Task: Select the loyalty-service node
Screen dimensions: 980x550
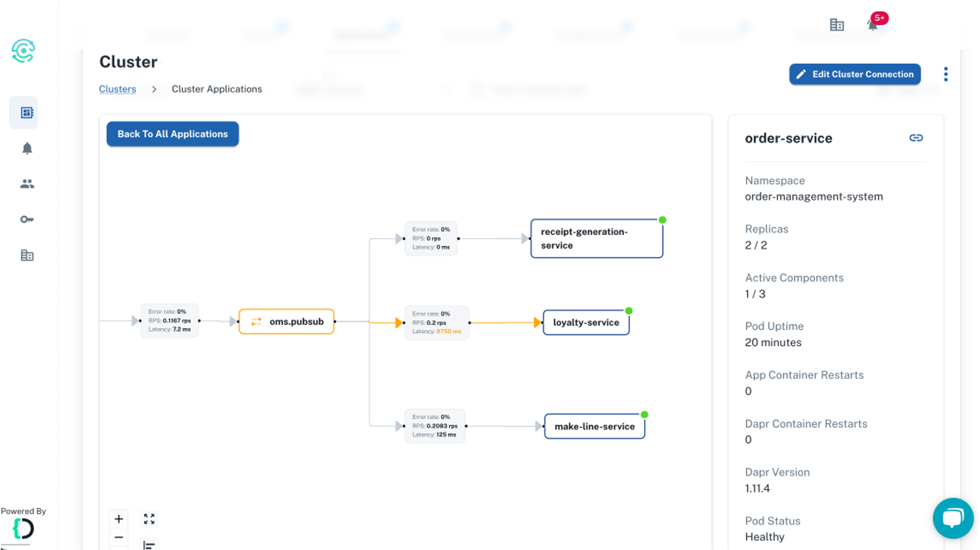Action: [x=586, y=322]
